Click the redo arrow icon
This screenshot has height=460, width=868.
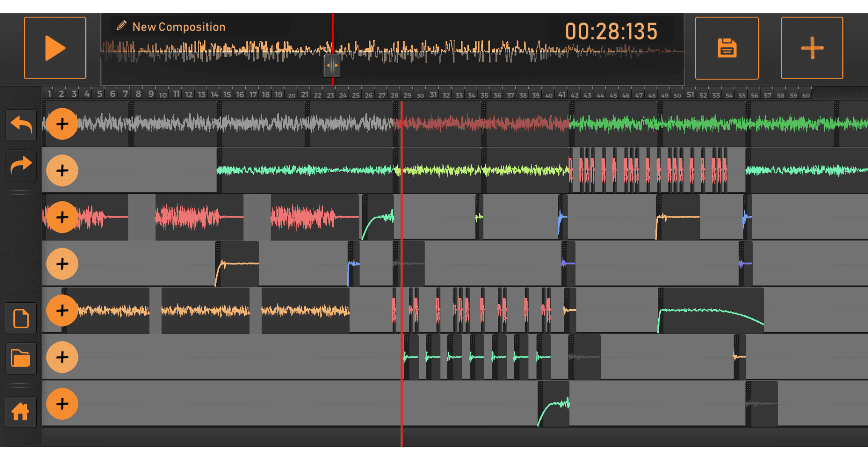[x=21, y=165]
